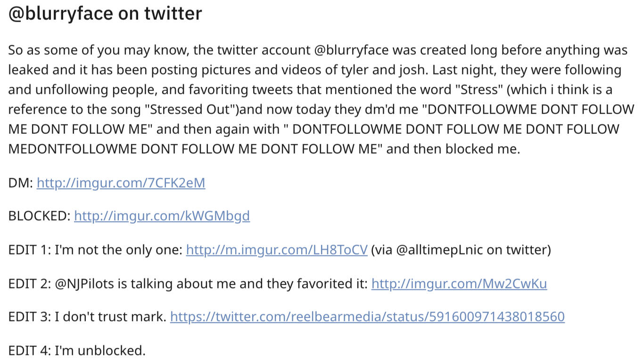Click the "DM:" label text
Viewport: 644px width, 360px height.
coord(21,183)
